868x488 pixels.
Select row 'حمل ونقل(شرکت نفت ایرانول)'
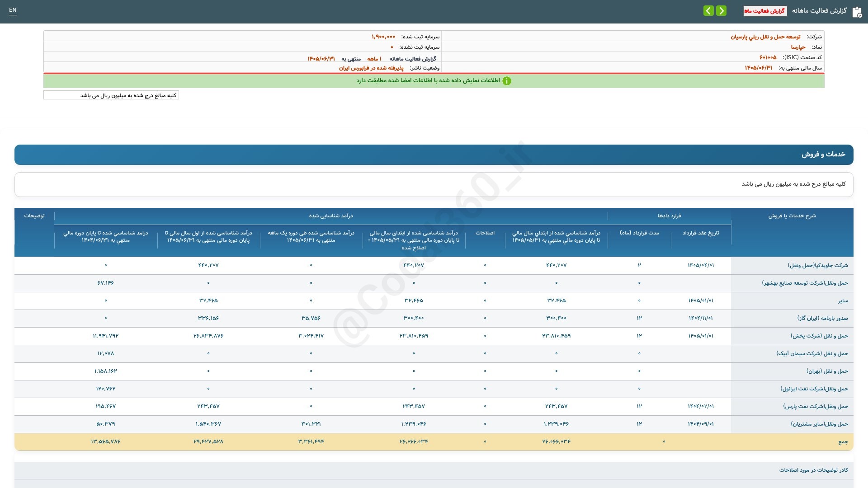(x=814, y=389)
